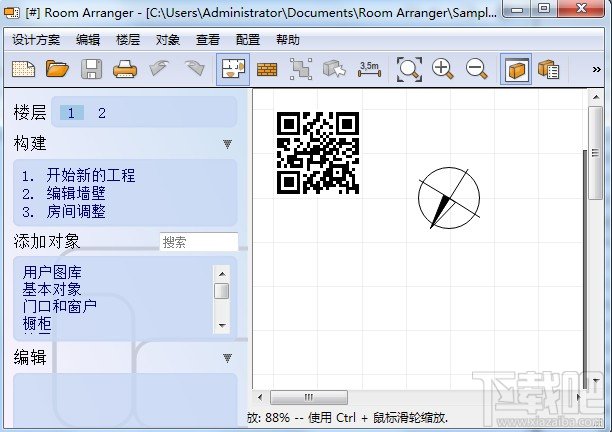The image size is (612, 432).
Task: Click the Redo arrow icon
Action: click(x=195, y=69)
